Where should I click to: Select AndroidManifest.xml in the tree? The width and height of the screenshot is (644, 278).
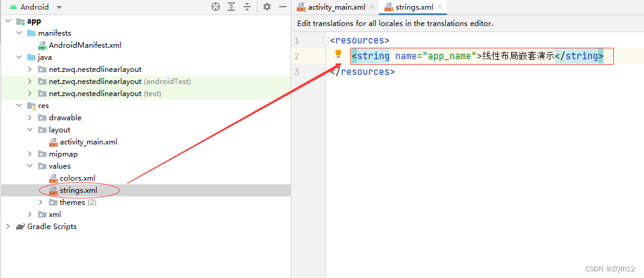(x=85, y=45)
